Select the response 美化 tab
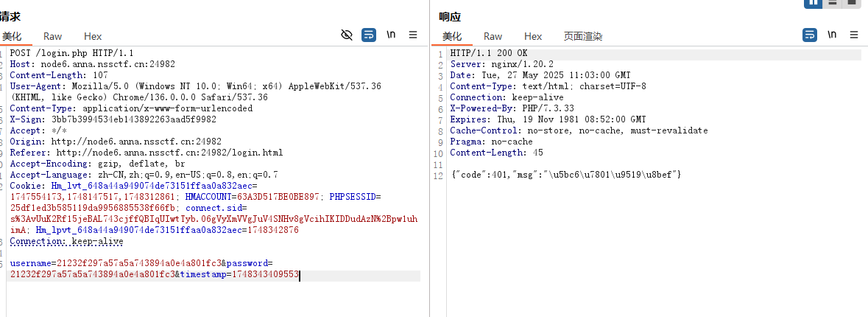The width and height of the screenshot is (868, 317). [x=452, y=36]
